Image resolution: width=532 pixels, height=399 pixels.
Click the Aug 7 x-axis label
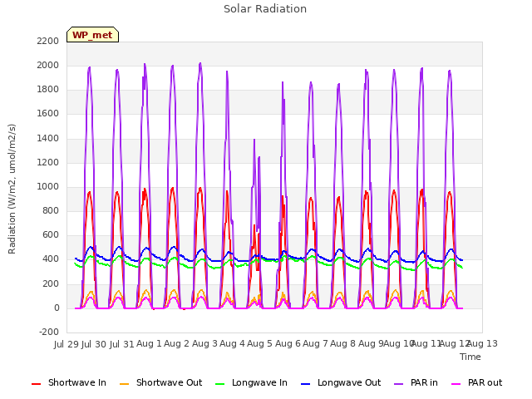click(x=315, y=343)
